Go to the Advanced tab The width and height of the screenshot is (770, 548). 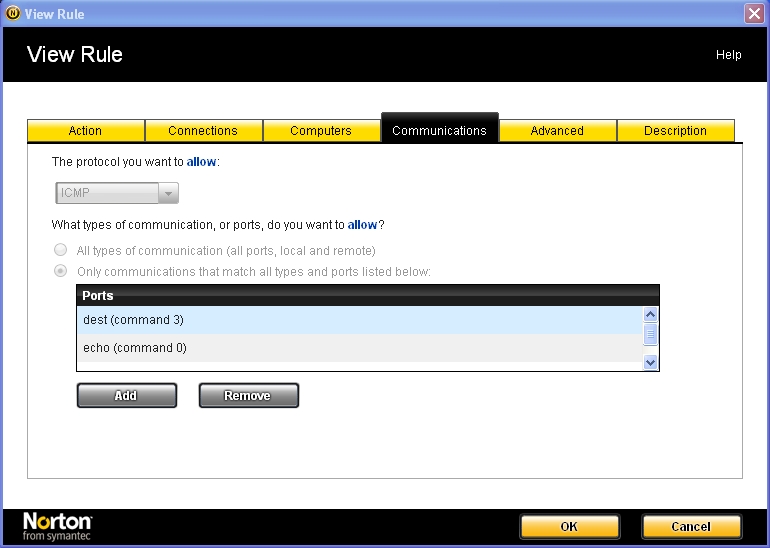coord(557,131)
